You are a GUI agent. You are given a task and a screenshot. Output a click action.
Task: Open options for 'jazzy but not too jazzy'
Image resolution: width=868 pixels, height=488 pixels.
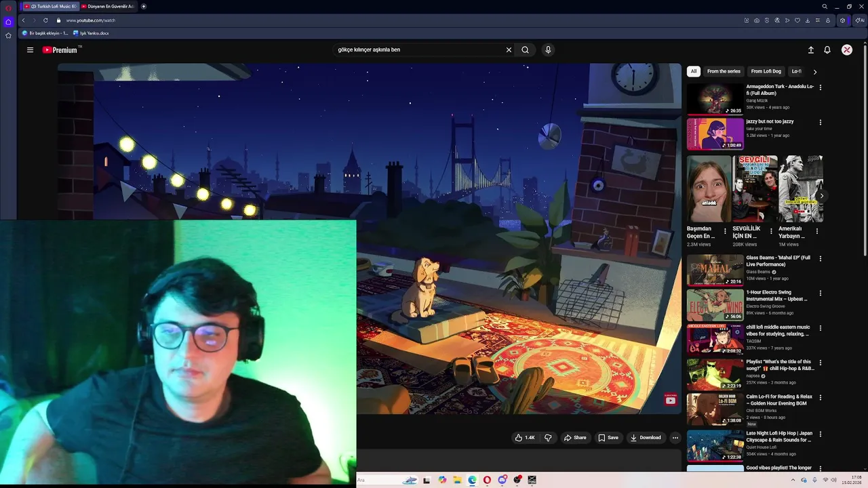tap(821, 123)
